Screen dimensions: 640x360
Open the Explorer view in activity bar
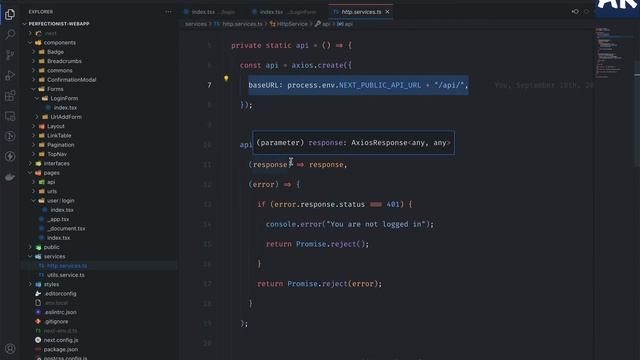tap(10, 14)
